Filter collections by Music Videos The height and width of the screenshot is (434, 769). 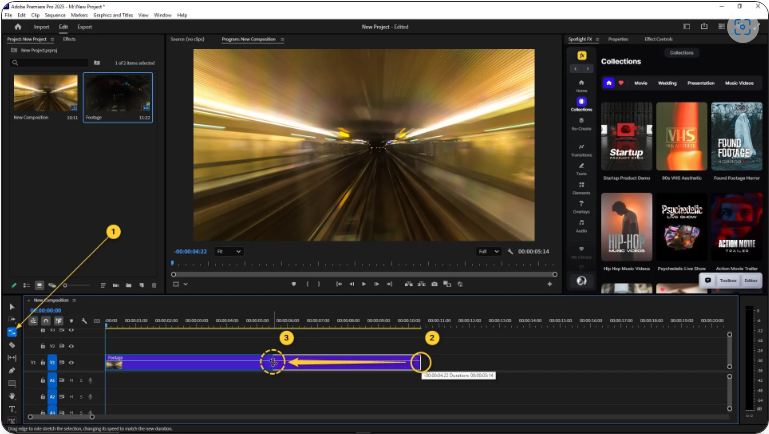click(739, 83)
